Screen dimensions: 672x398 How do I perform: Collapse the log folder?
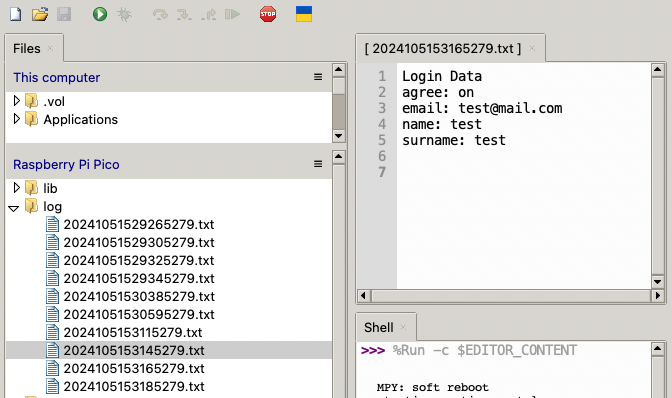coord(14,208)
